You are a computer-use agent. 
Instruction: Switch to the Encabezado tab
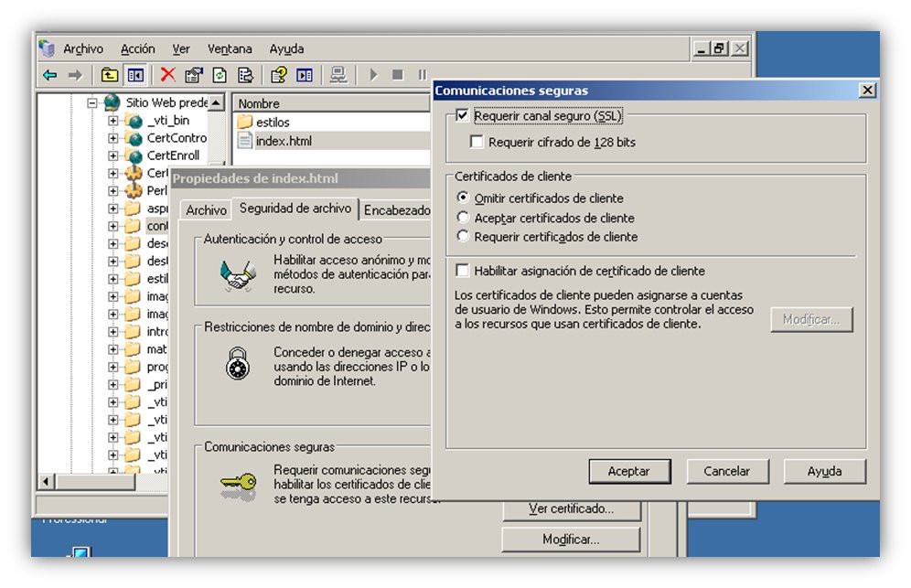pos(396,210)
